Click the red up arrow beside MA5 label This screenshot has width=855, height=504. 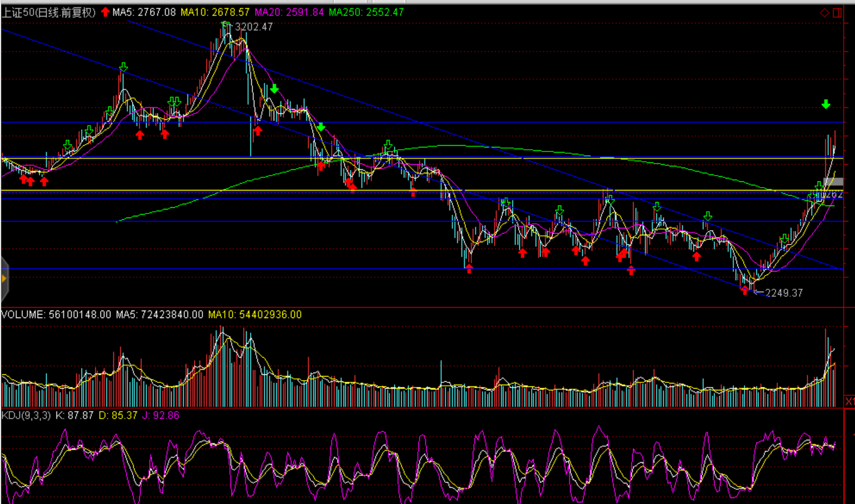pos(105,12)
